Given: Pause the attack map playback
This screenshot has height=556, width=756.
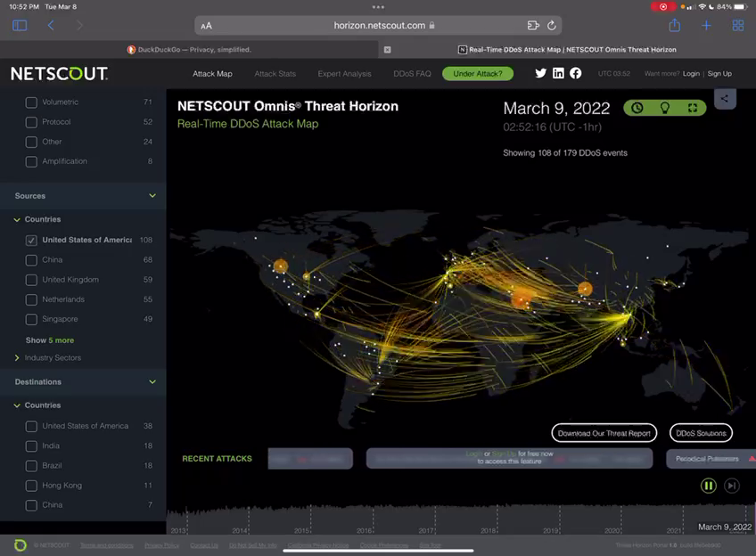Looking at the screenshot, I should pos(708,486).
